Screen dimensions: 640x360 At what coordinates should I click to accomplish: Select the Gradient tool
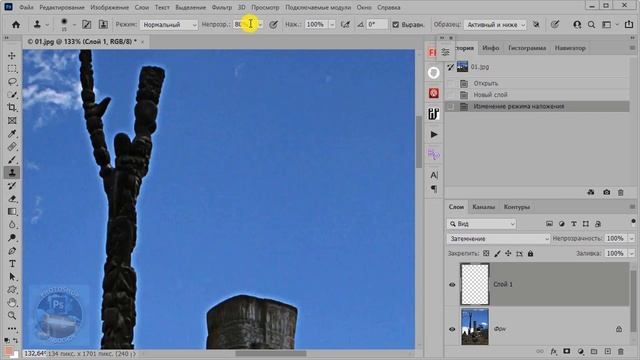[x=12, y=211]
